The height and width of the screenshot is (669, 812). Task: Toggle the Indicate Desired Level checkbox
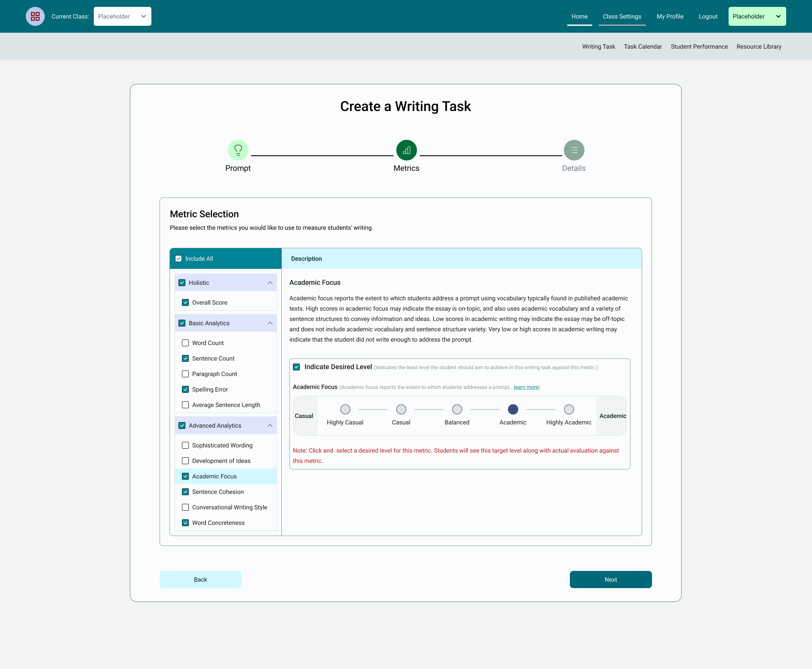(296, 367)
